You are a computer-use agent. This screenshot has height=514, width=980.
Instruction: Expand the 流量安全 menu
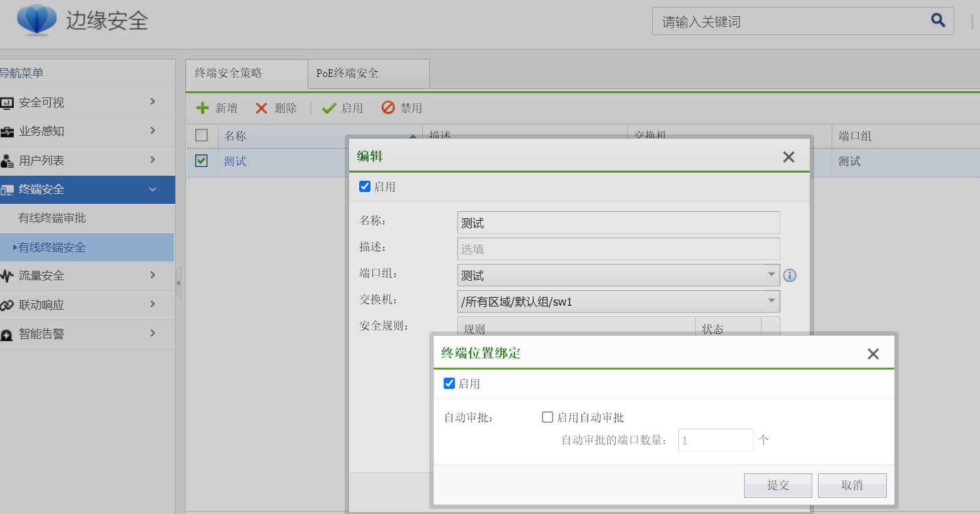point(153,275)
